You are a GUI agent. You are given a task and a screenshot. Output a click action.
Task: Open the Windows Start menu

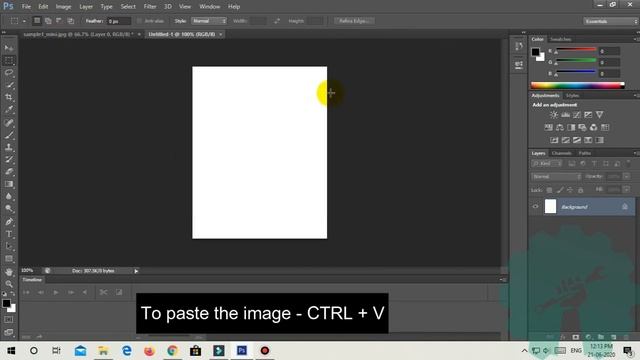[x=11, y=351]
